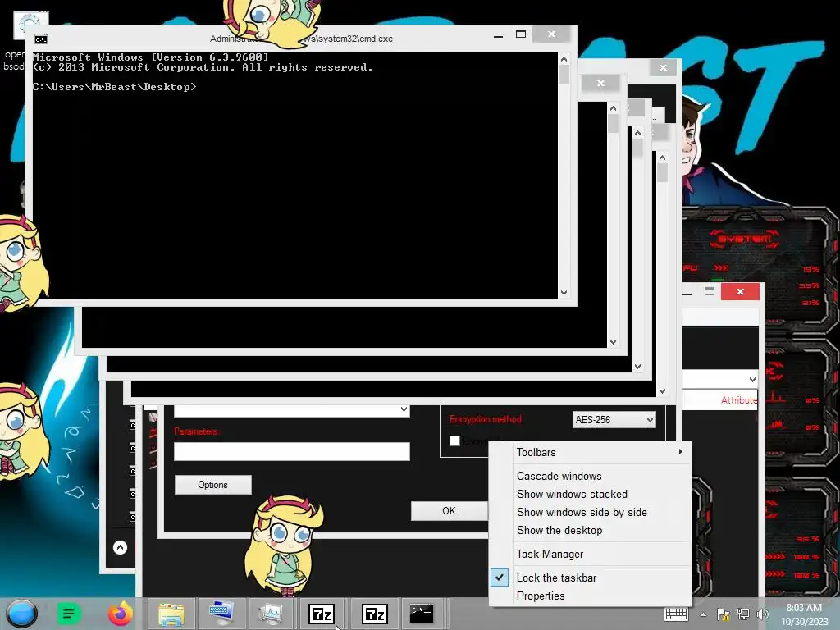Maximize the front cmd.exe window
The height and width of the screenshot is (630, 840).
[x=521, y=34]
